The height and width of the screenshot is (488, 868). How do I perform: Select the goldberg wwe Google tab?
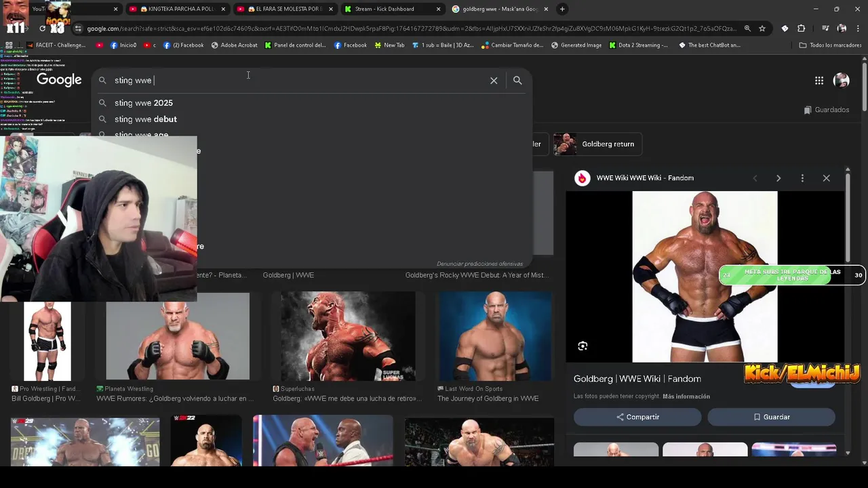[x=500, y=9]
